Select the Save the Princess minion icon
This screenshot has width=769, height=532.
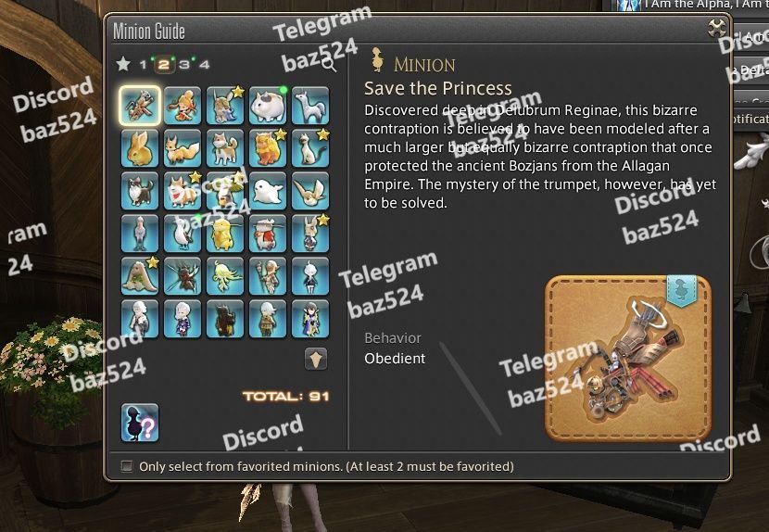(140, 106)
